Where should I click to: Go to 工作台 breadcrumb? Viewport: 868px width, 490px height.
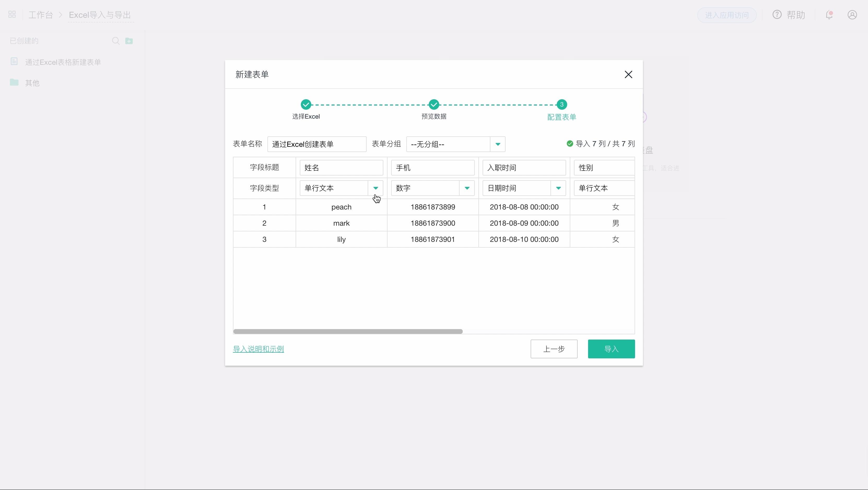(x=40, y=15)
